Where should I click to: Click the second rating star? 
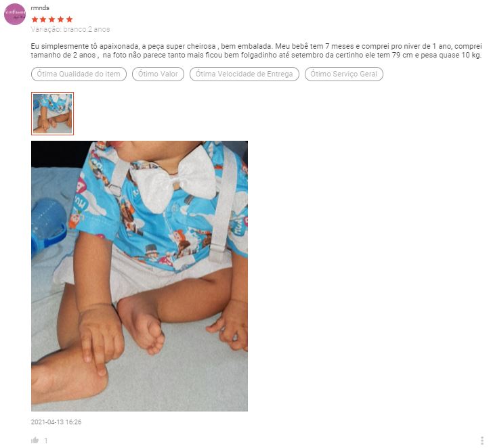click(43, 20)
